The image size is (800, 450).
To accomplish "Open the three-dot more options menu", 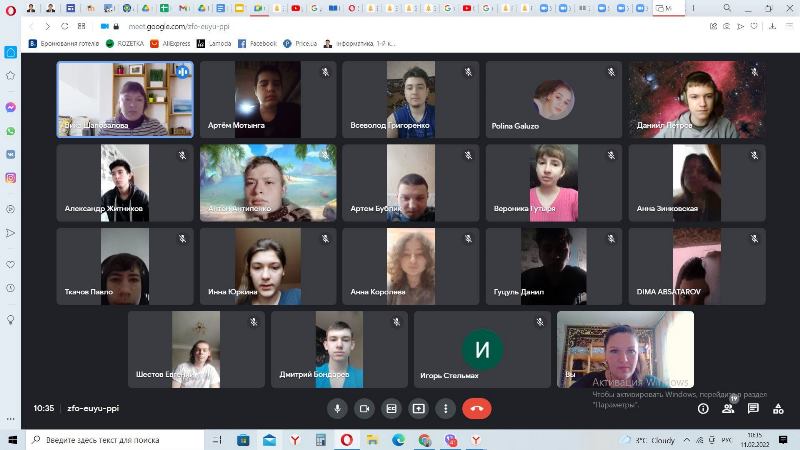I will (x=446, y=408).
